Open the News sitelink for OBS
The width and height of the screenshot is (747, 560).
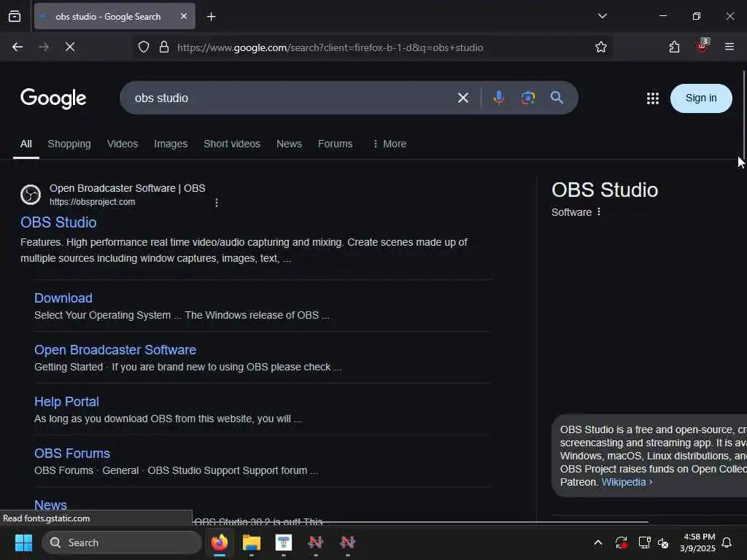[50, 505]
